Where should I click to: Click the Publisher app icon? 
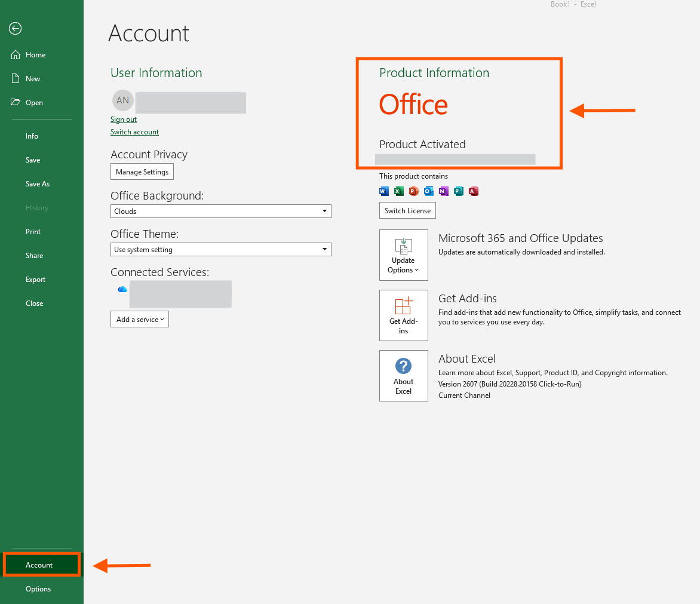click(x=459, y=192)
